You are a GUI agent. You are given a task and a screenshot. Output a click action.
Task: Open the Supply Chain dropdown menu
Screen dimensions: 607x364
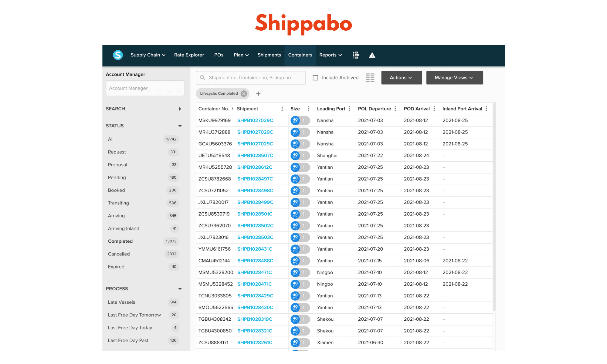pyautogui.click(x=148, y=55)
